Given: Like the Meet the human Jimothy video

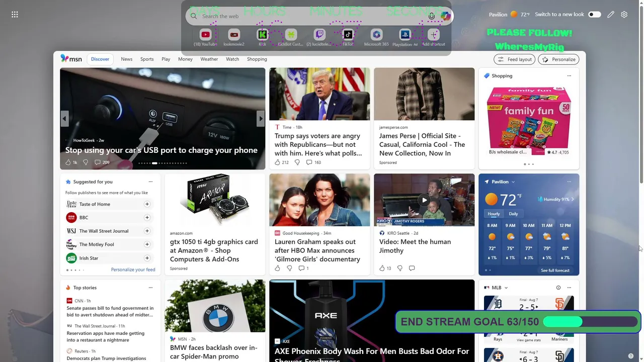Looking at the screenshot, I should pyautogui.click(x=382, y=268).
